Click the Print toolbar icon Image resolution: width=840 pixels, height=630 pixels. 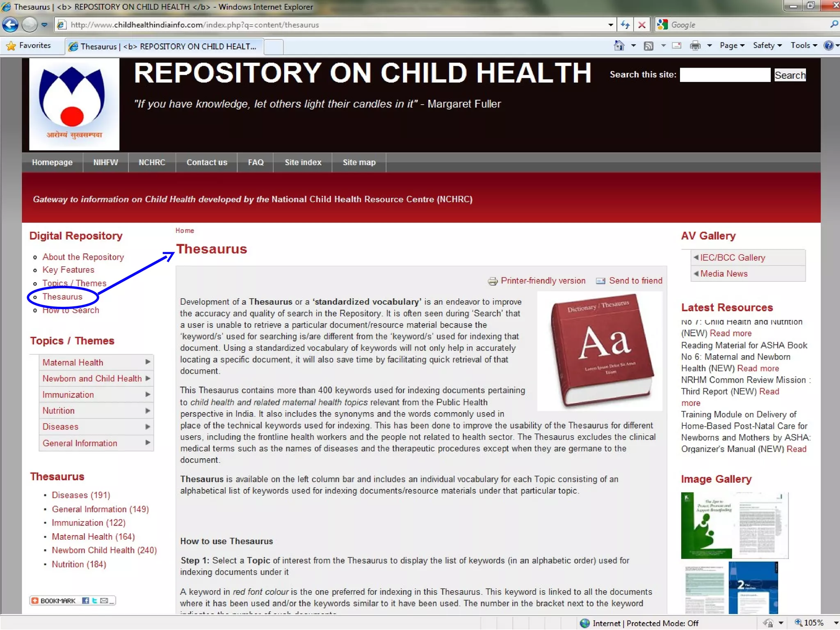coord(695,46)
